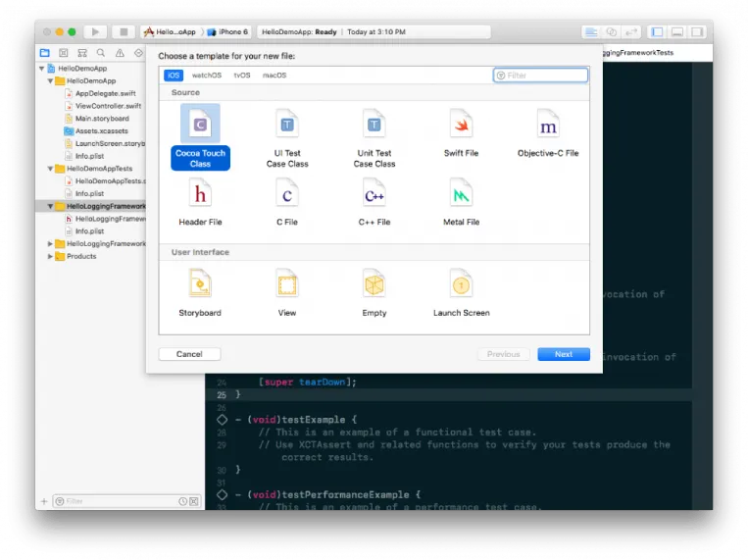748x560 pixels.
Task: Choose the View template
Action: (287, 292)
